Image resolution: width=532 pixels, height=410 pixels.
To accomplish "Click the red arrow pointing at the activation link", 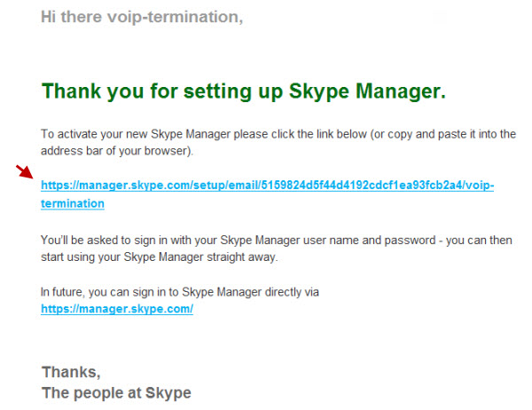I will tap(25, 171).
